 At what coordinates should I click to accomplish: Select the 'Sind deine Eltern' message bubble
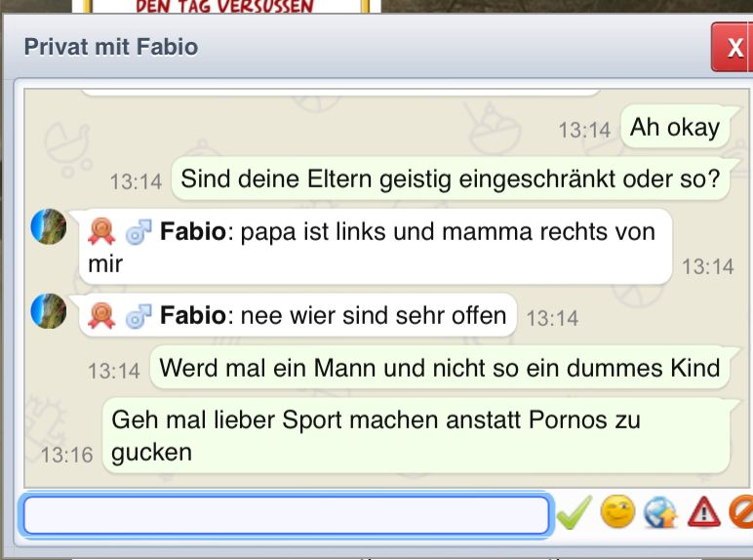[x=451, y=179]
